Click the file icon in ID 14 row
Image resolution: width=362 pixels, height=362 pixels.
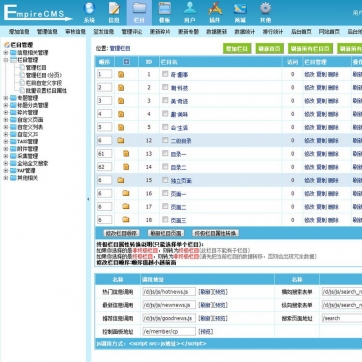click(126, 167)
